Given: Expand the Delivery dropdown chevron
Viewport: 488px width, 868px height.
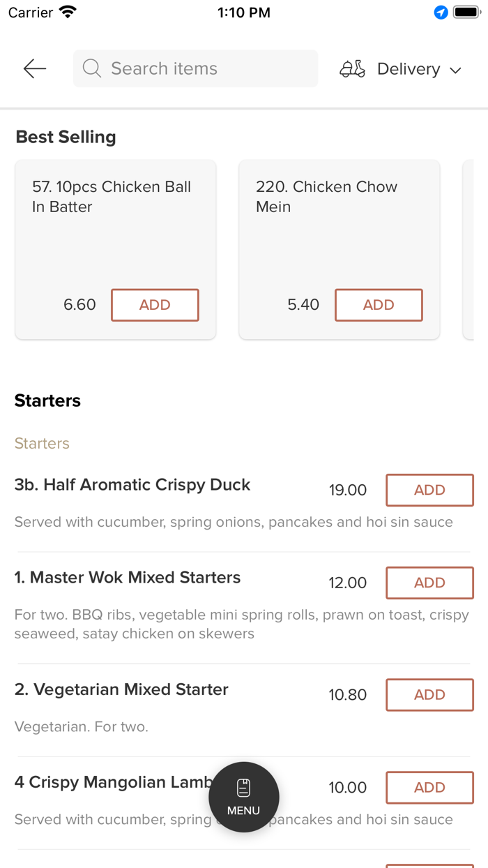Looking at the screenshot, I should tap(456, 70).
